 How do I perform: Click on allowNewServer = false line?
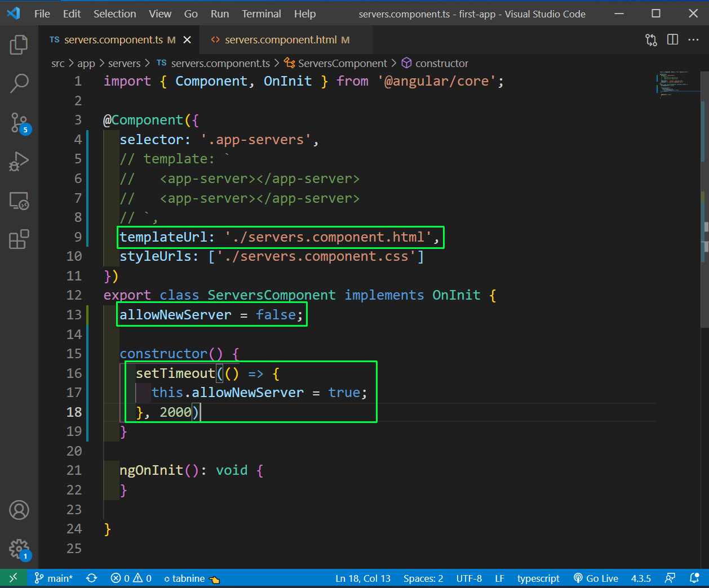(211, 315)
